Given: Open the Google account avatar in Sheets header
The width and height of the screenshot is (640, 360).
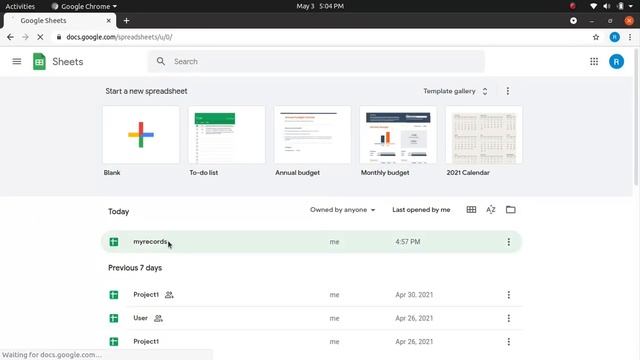Looking at the screenshot, I should (616, 62).
